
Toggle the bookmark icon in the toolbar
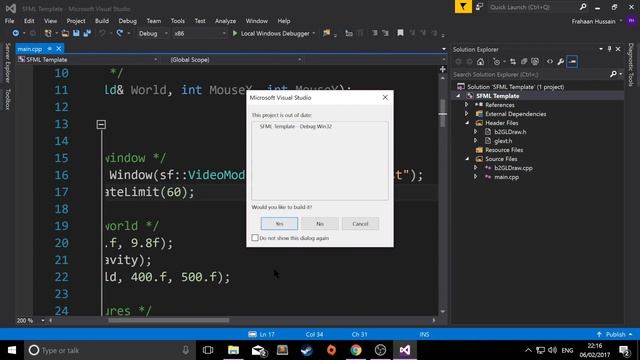pos(400,33)
